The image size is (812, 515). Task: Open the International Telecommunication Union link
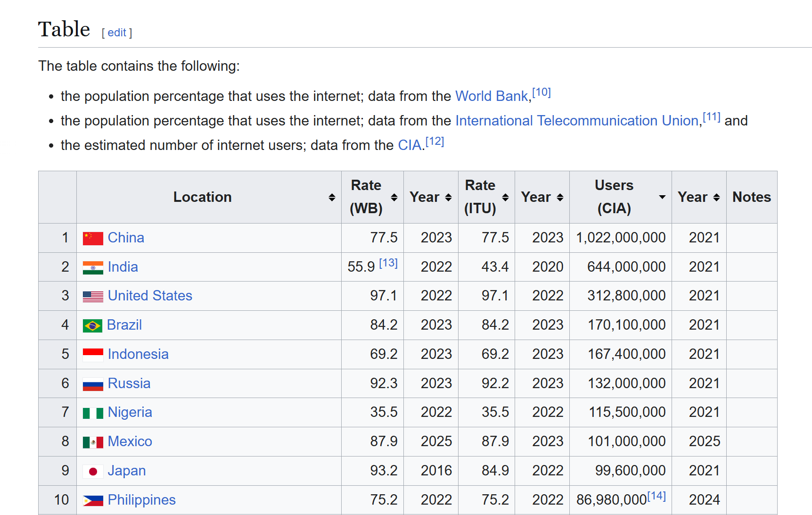(577, 121)
